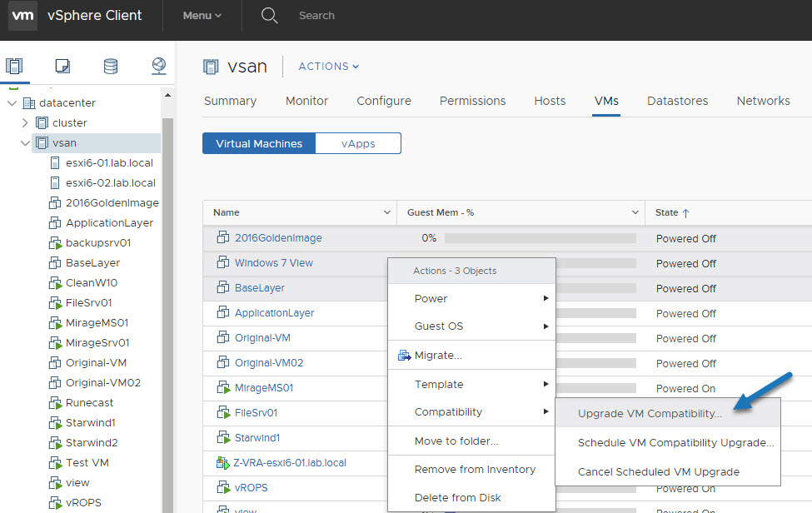812x513 pixels.
Task: Click the search magnifier icon
Action: coord(269,16)
